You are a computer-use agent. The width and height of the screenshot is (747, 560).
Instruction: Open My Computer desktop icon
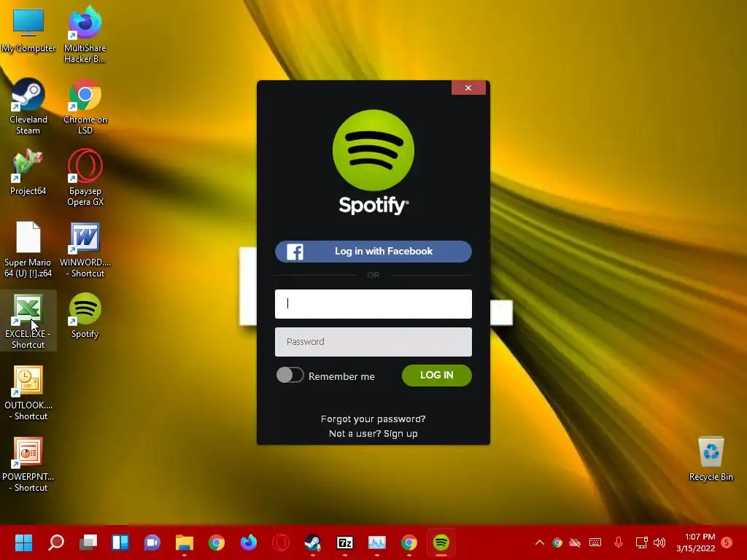[x=28, y=30]
